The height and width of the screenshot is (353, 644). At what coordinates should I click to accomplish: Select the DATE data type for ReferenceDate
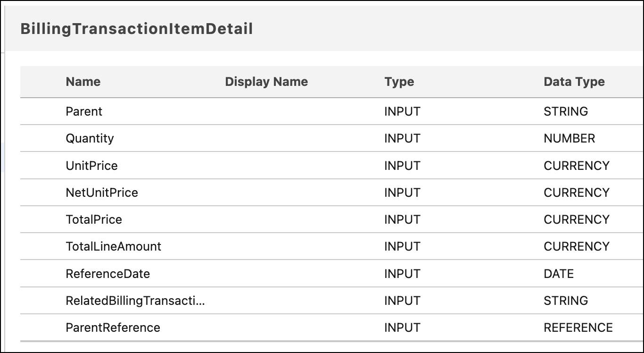tap(559, 273)
